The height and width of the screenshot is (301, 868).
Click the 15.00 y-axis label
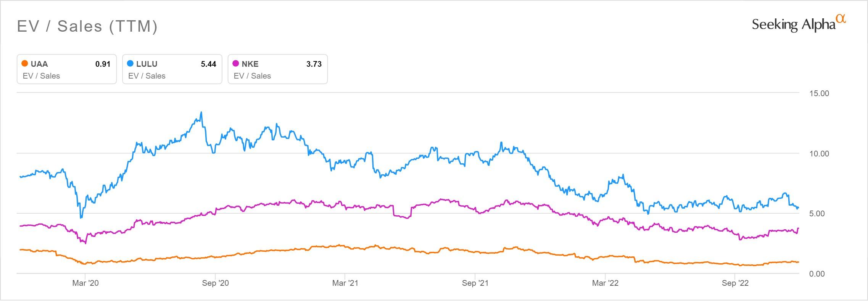coord(819,93)
